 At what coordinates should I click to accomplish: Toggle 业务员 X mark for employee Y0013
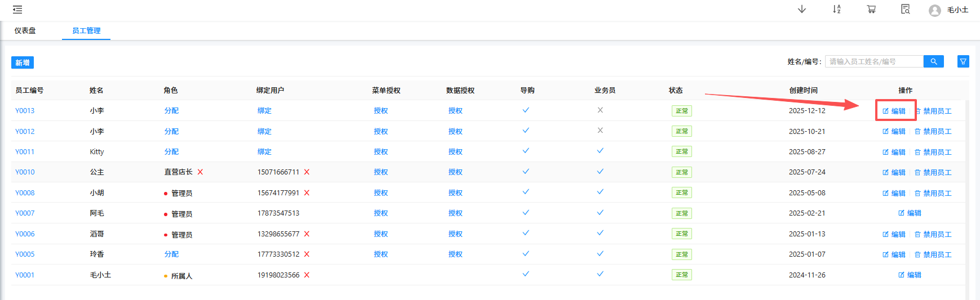[600, 110]
